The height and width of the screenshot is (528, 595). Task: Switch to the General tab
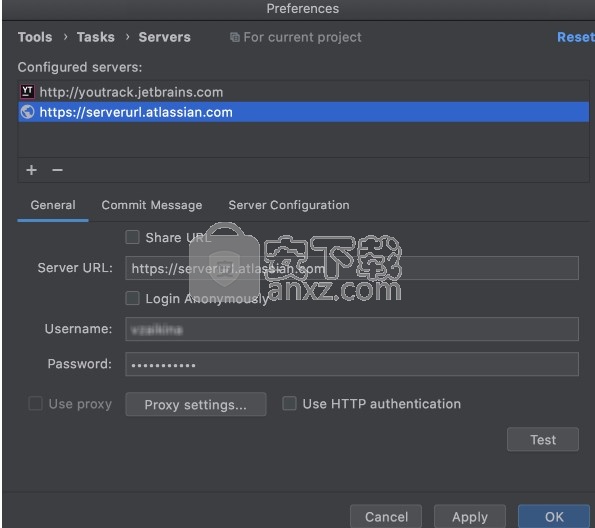[53, 205]
